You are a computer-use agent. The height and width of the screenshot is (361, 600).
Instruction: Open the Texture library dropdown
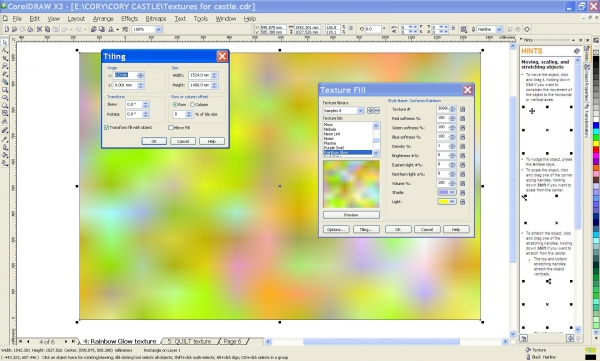click(360, 111)
